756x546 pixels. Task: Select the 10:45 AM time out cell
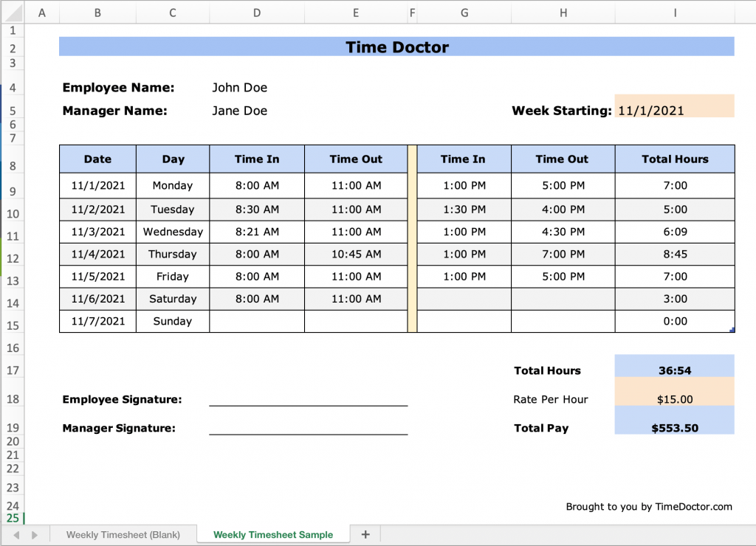point(356,254)
